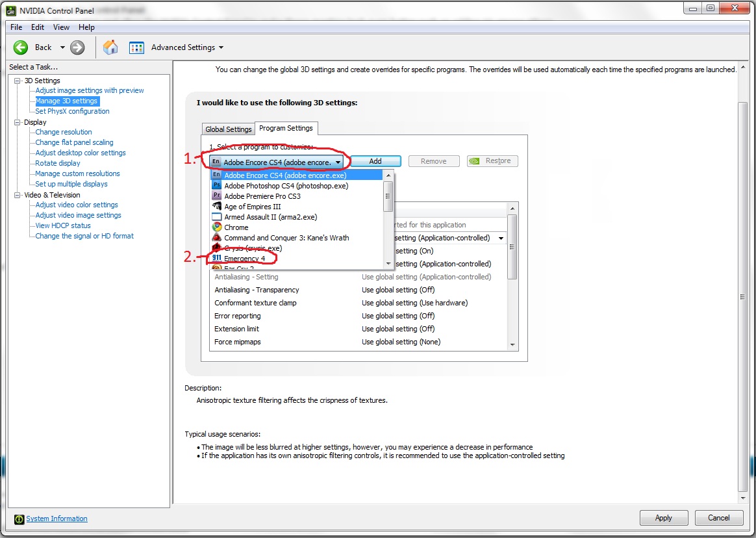Click the NVIDIA Control Panel title icon
The image size is (756, 538).
(11, 10)
